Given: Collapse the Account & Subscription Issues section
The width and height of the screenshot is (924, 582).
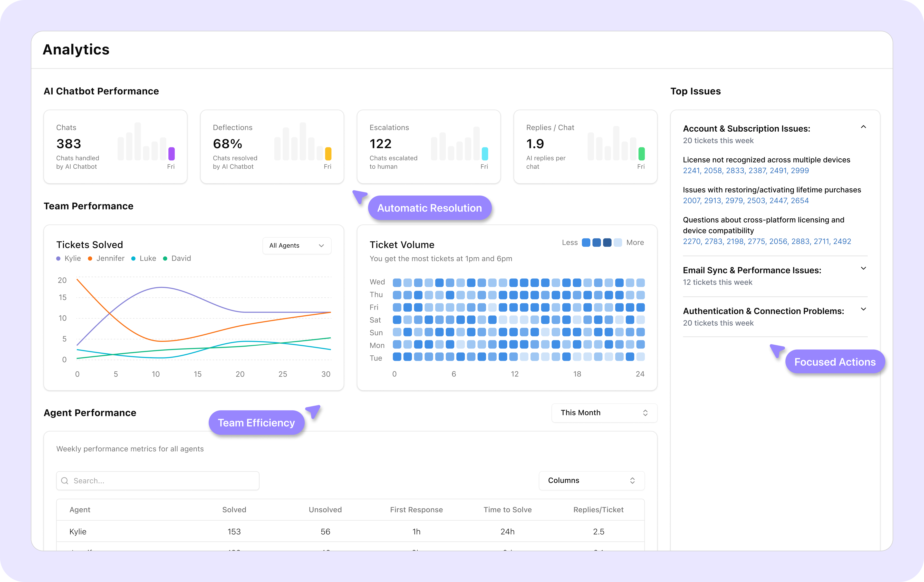Looking at the screenshot, I should coord(863,127).
